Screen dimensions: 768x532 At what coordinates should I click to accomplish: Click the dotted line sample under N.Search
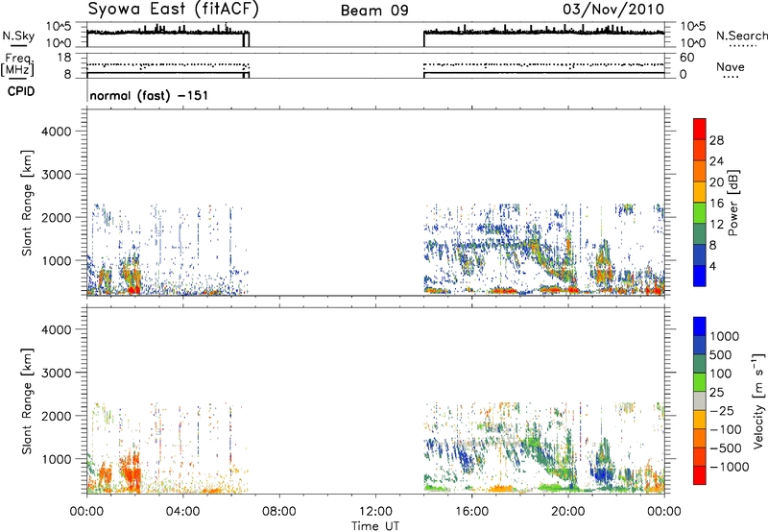[743, 46]
